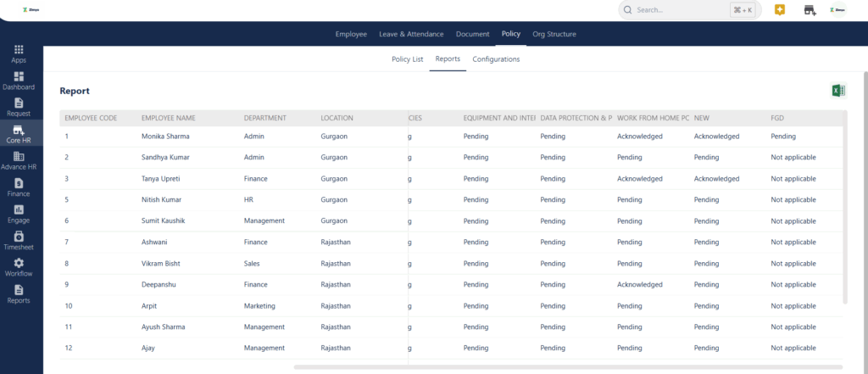Click the DATA PROTECTION column header
Image resolution: width=868 pixels, height=374 pixels.
[576, 118]
